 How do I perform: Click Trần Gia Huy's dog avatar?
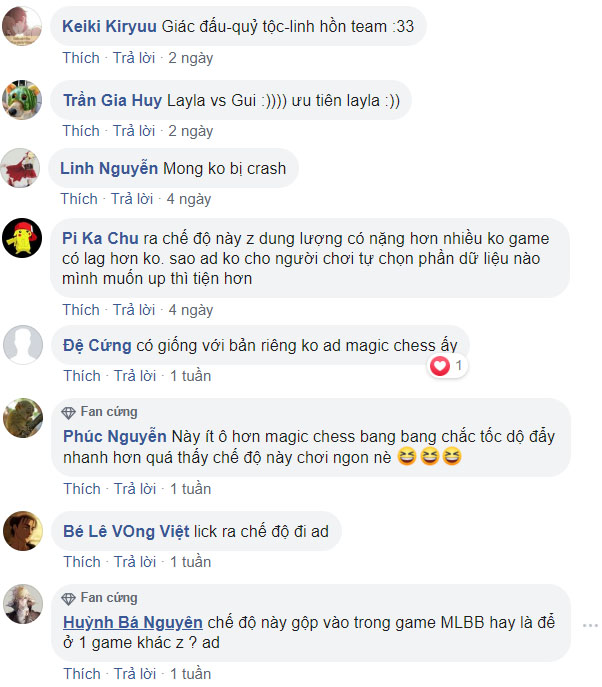click(x=22, y=100)
